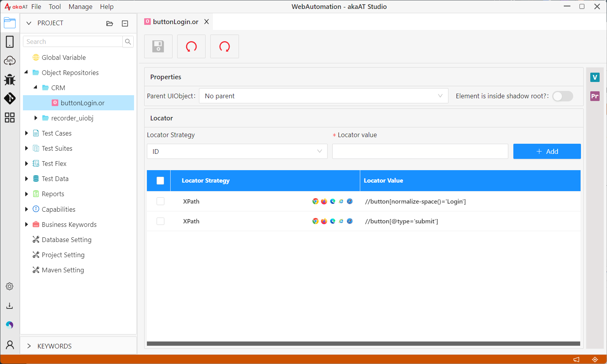This screenshot has height=364, width=607.
Task: Click the open folder icon in PROJECT header
Action: pyautogui.click(x=110, y=23)
